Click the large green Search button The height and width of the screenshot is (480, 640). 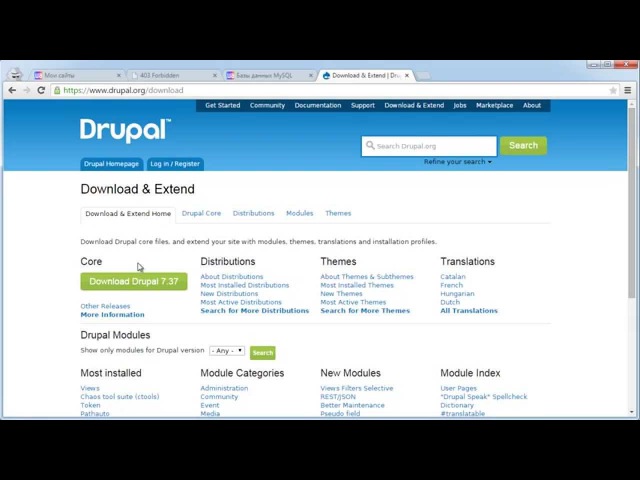523,146
